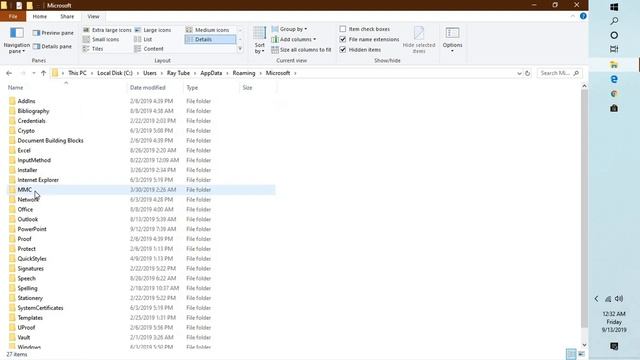Switch to the Home ribbon tab
Image resolution: width=640 pixels, height=360 pixels.
(x=40, y=16)
